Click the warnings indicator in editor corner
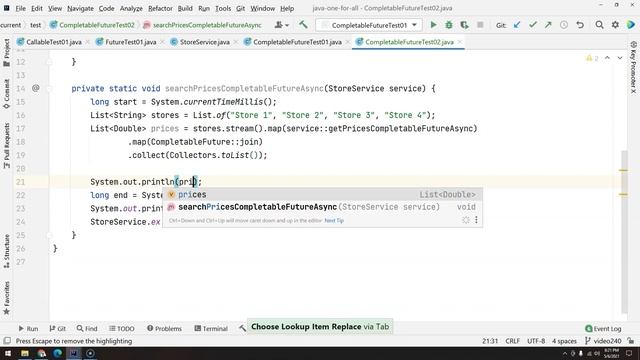Image resolution: width=640 pixels, height=360 pixels. point(592,58)
